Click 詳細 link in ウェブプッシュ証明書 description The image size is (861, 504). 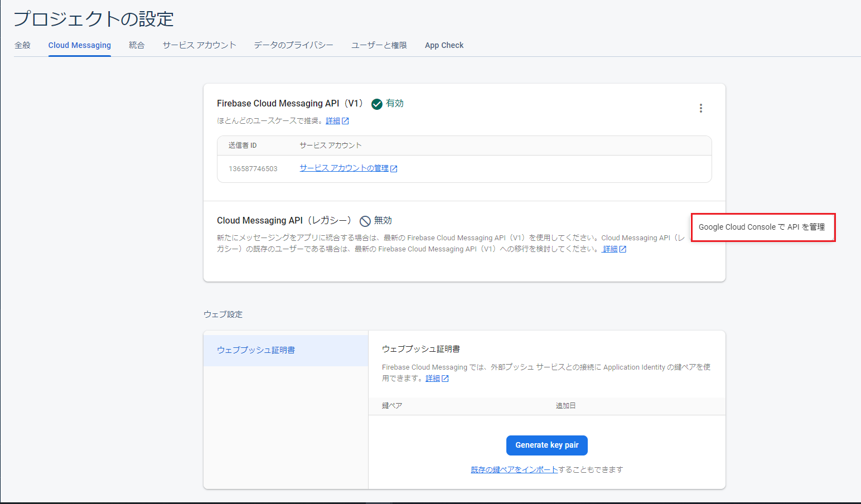tap(433, 379)
